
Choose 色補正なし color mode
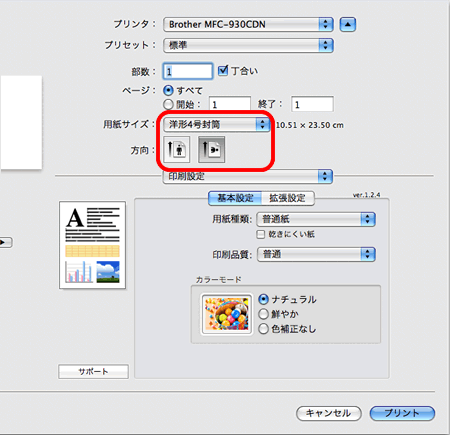263,329
